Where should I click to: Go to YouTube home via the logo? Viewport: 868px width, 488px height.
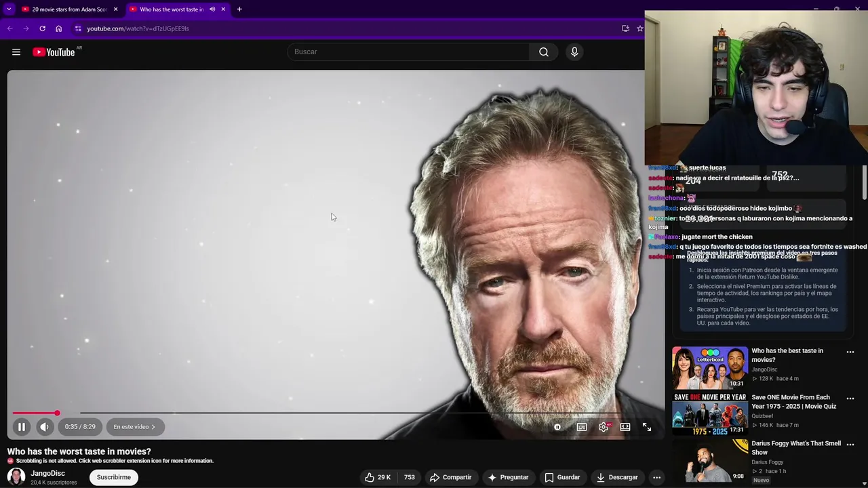pyautogui.click(x=54, y=52)
